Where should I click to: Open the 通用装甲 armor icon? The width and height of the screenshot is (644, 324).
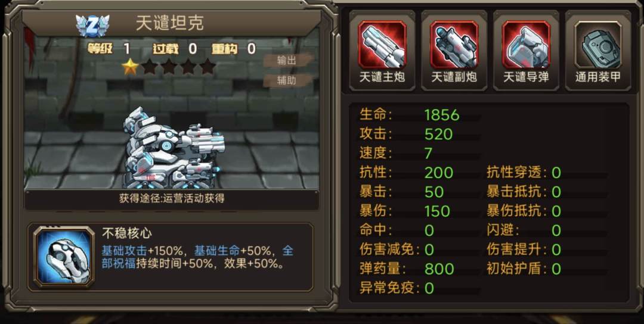598,45
